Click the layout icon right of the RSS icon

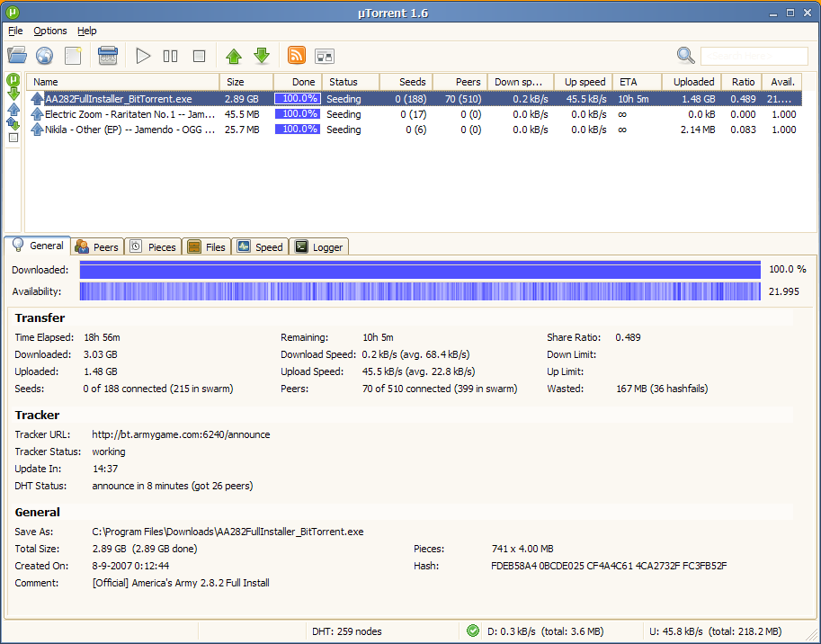[325, 56]
